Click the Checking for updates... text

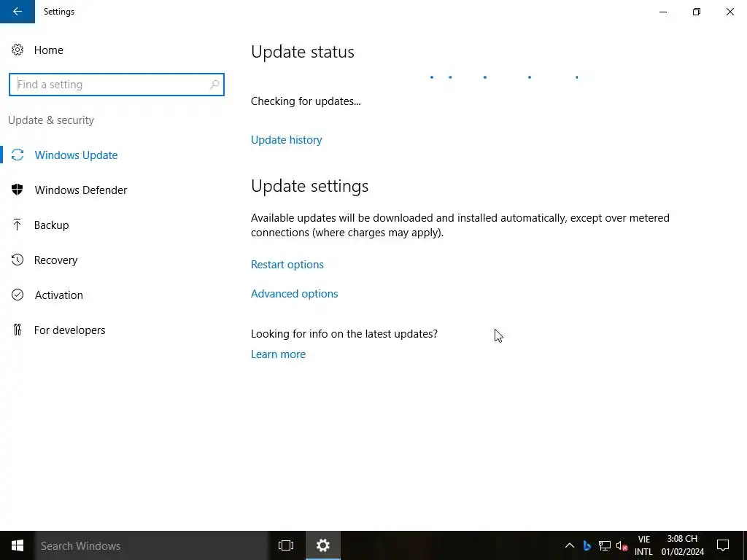coord(306,101)
